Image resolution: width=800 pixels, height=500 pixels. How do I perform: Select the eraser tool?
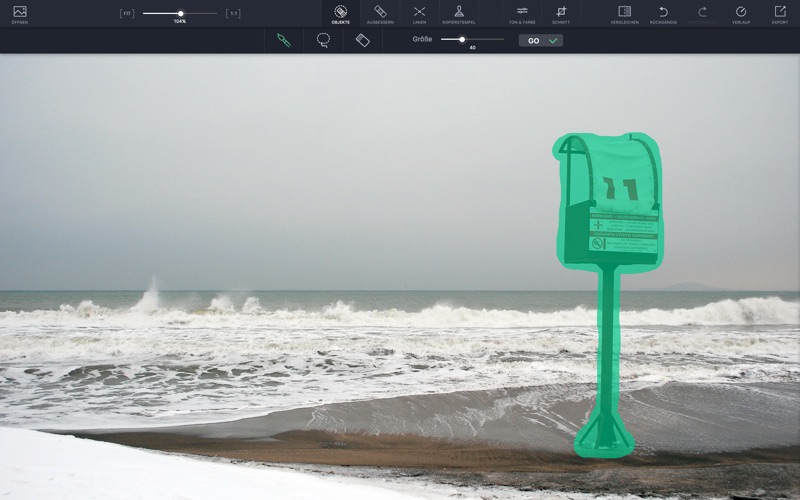[x=363, y=40]
